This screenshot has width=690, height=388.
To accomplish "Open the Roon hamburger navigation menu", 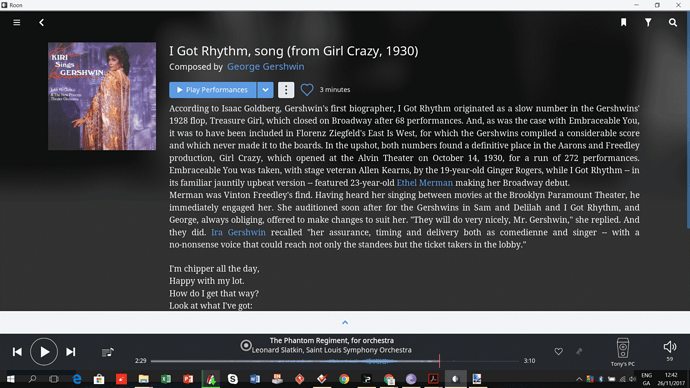I will click(17, 22).
